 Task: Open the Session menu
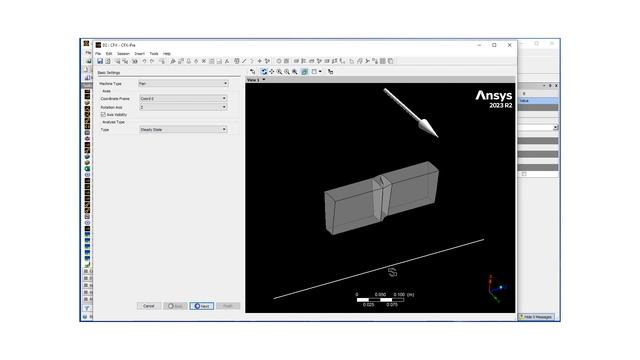coord(123,54)
